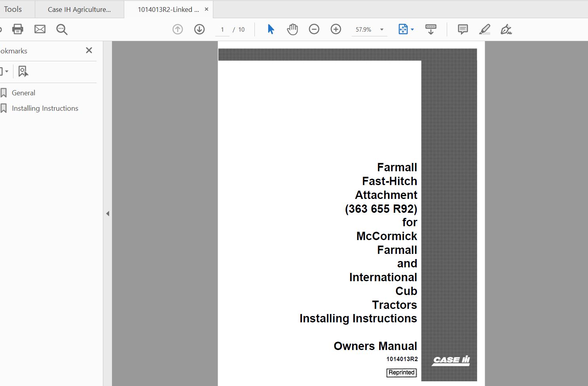The height and width of the screenshot is (386, 588).
Task: Go to next page arrow
Action: tap(199, 29)
